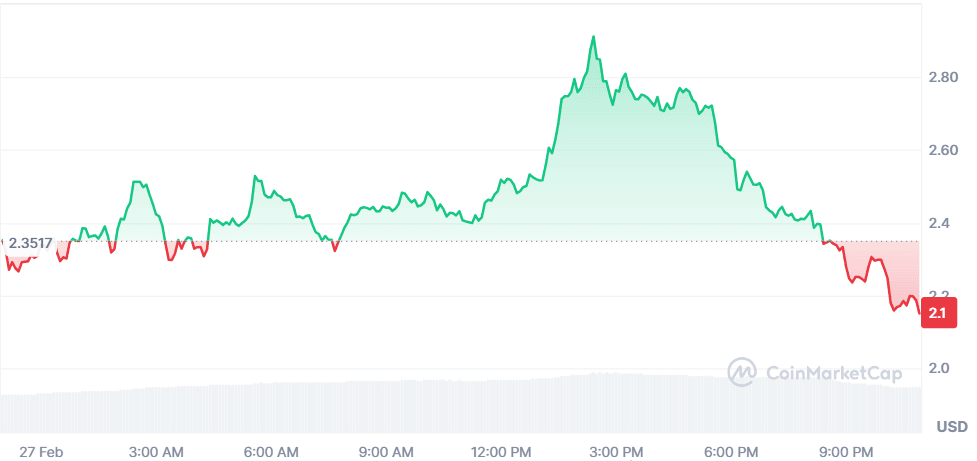Click the 3:00 PM time label
The width and height of the screenshot is (977, 461).
point(615,452)
